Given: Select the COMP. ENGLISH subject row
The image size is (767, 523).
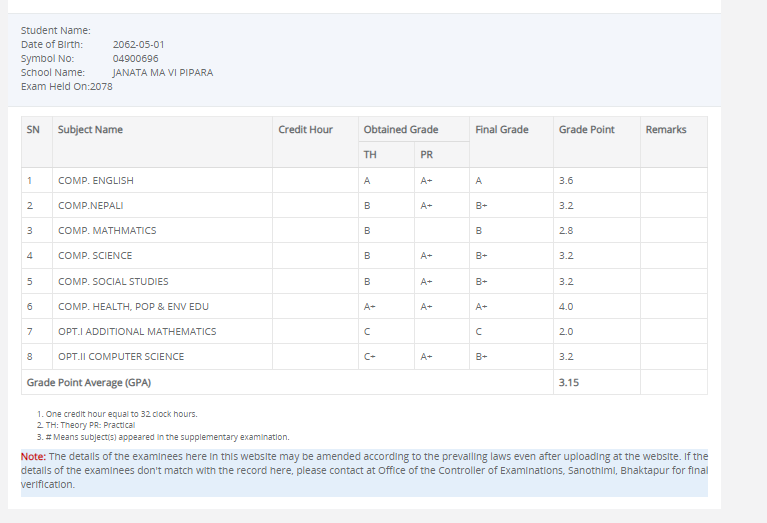Looking at the screenshot, I should (96, 181).
